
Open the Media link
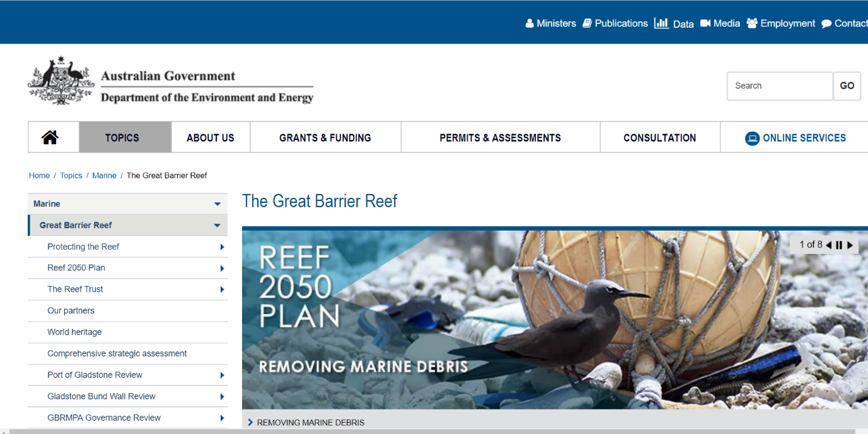click(727, 23)
